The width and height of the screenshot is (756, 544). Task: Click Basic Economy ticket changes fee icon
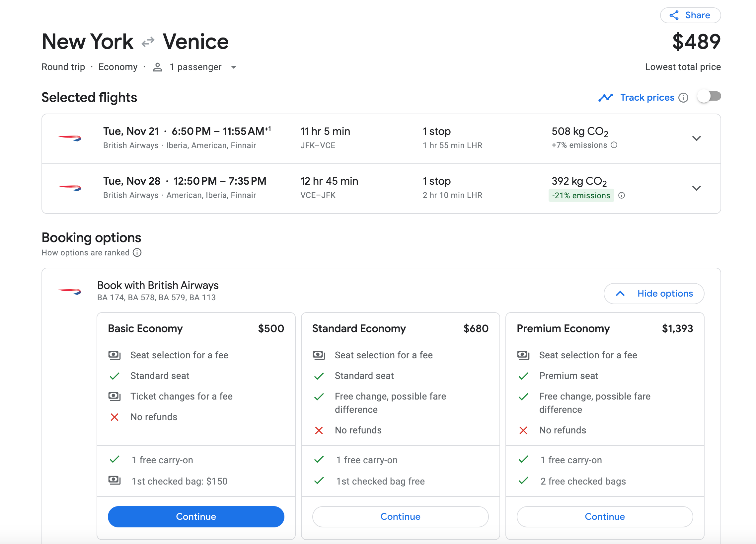[114, 397]
